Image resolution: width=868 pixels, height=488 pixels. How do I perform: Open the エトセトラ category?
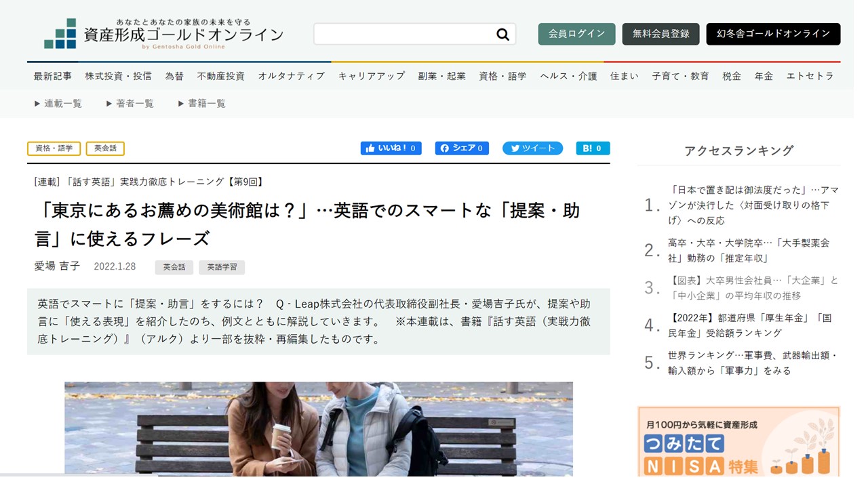pyautogui.click(x=810, y=76)
